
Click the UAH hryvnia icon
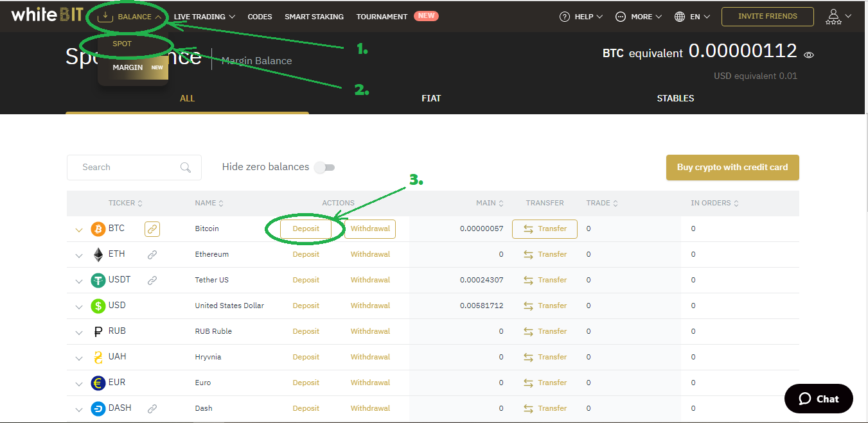point(98,358)
